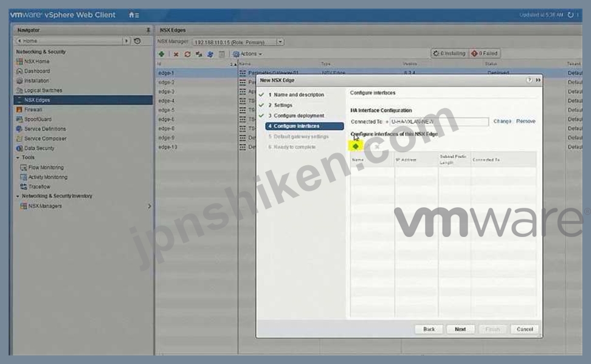
Task: Click the blue cluster toolbar icon next to Actions
Action: coord(210,54)
